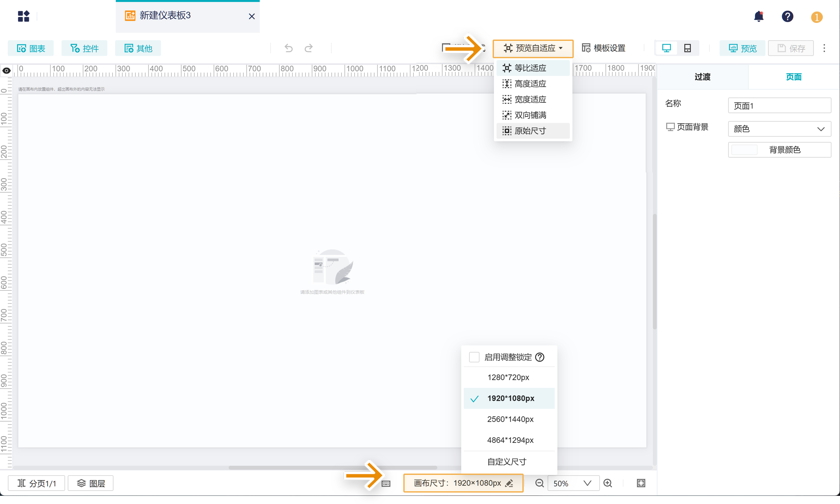840x504 pixels.
Task: Click zoom in magnifier icon
Action: pyautogui.click(x=608, y=483)
